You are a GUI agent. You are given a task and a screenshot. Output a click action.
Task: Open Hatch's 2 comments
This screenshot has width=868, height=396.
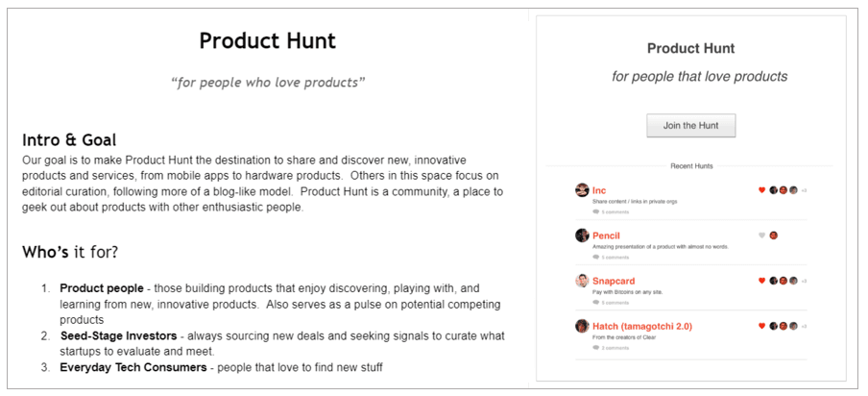[x=612, y=348]
